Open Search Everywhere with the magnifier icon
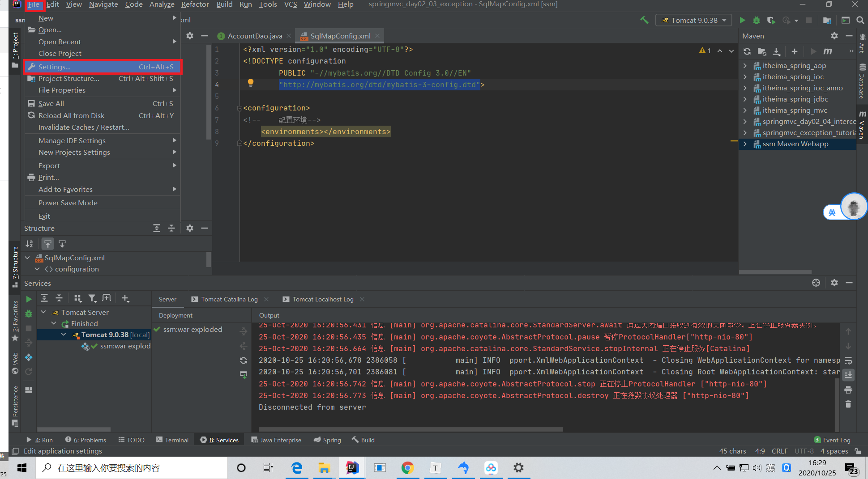The width and height of the screenshot is (868, 479). click(860, 20)
